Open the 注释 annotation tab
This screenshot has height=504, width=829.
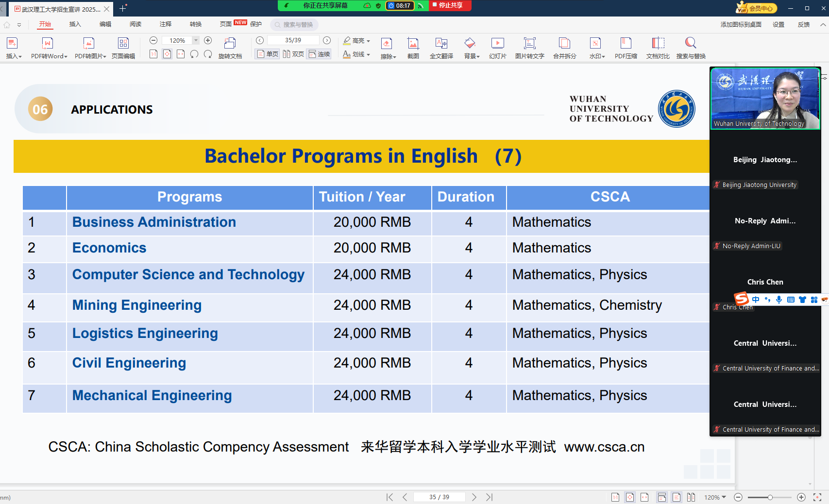point(166,24)
